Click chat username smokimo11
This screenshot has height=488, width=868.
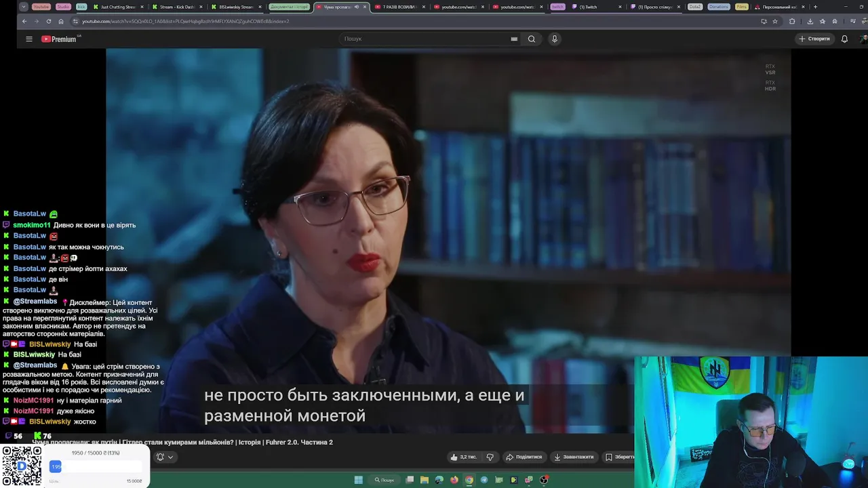tap(32, 225)
